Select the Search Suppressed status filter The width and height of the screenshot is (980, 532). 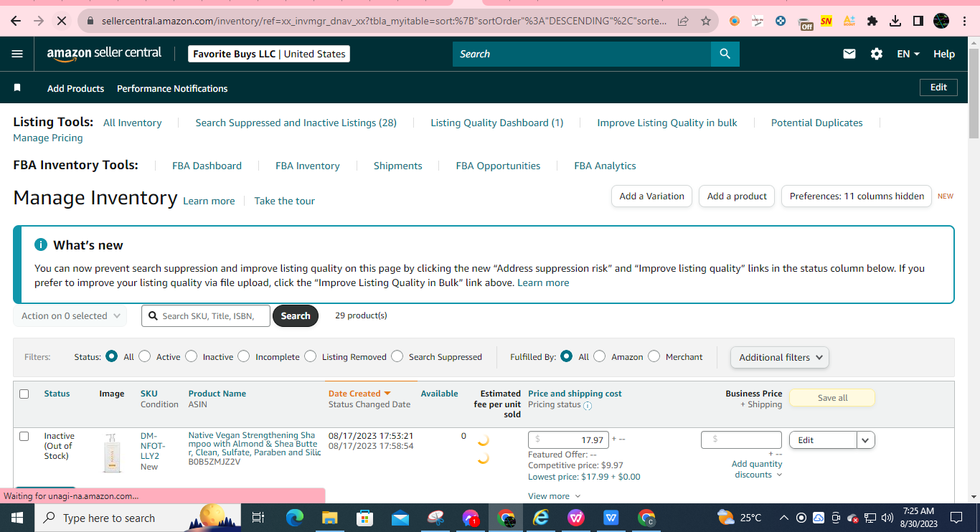point(397,356)
